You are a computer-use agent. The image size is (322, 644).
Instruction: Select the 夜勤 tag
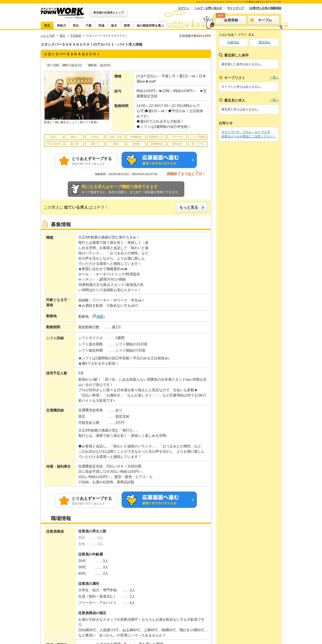click(116, 144)
